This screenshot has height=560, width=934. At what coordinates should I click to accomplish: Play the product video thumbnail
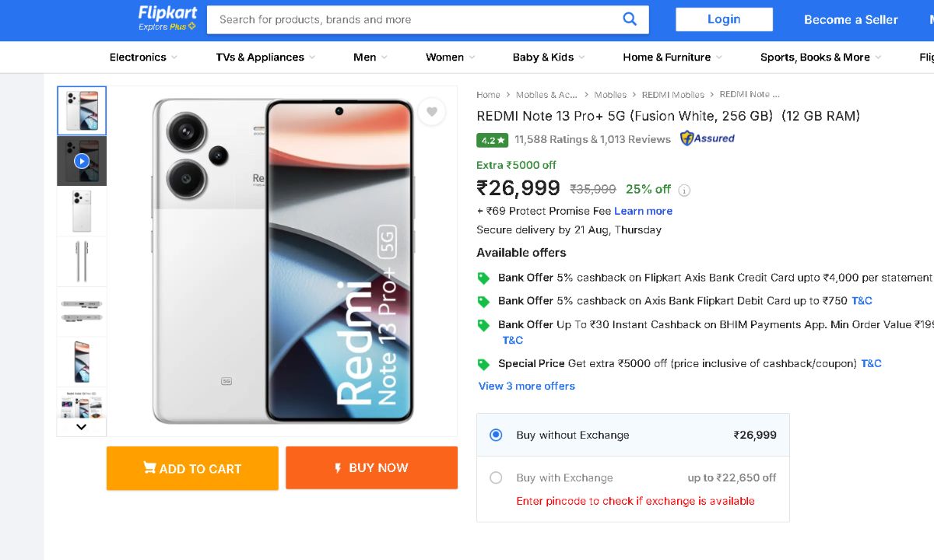(x=82, y=161)
